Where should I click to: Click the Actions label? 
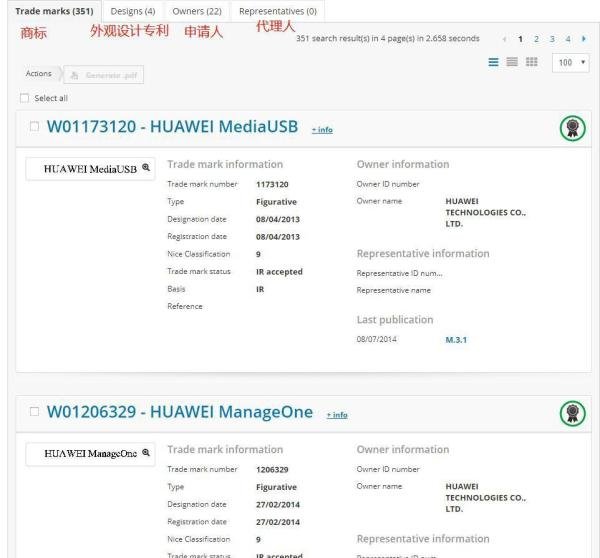pyautogui.click(x=38, y=73)
